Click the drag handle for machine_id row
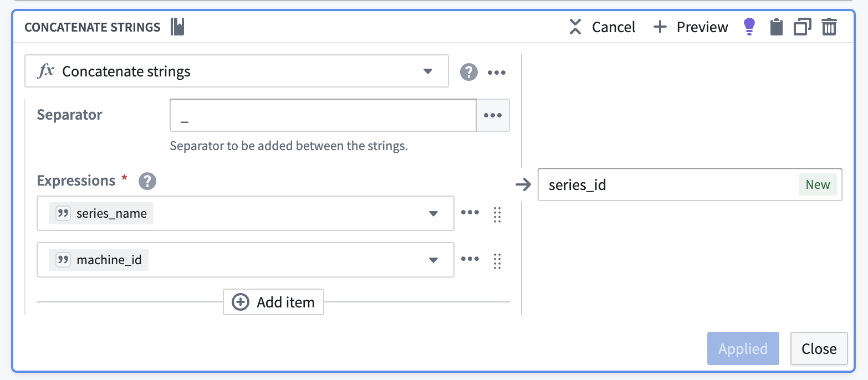Image resolution: width=868 pixels, height=380 pixels. 497,261
